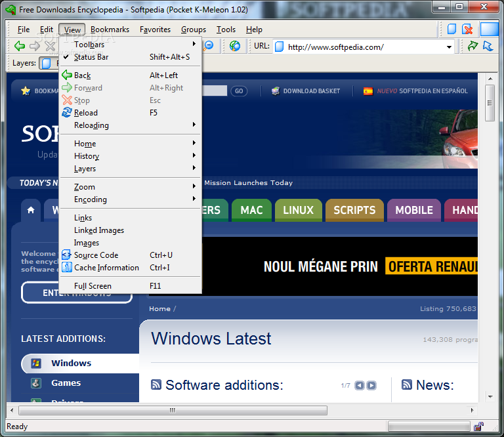Expand the History submenu

click(x=130, y=156)
